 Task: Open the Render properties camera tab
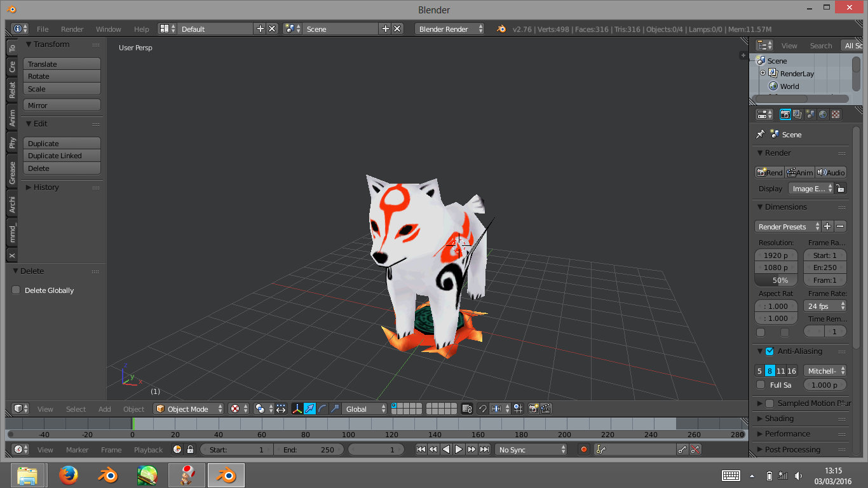tap(785, 114)
